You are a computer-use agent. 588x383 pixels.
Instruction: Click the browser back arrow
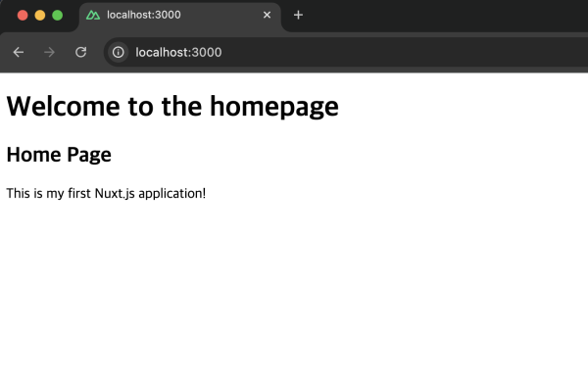coord(19,52)
